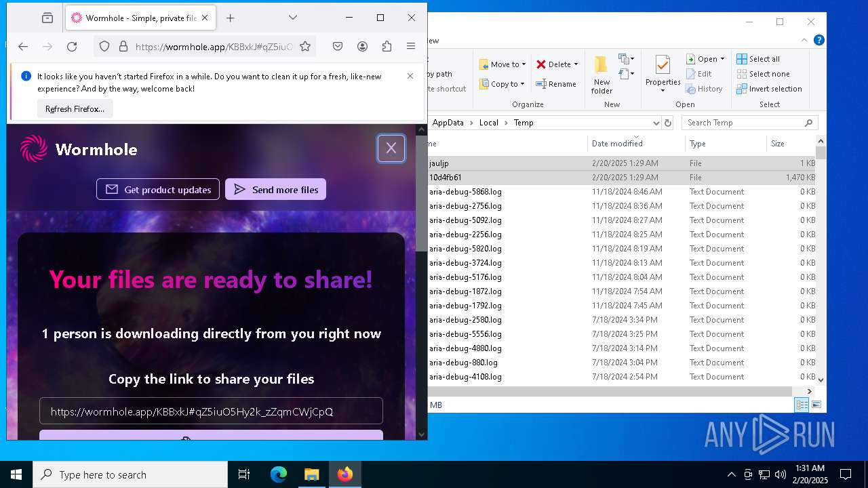Viewport: 868px width, 488px height.
Task: Save page to Pocket
Action: [x=338, y=46]
